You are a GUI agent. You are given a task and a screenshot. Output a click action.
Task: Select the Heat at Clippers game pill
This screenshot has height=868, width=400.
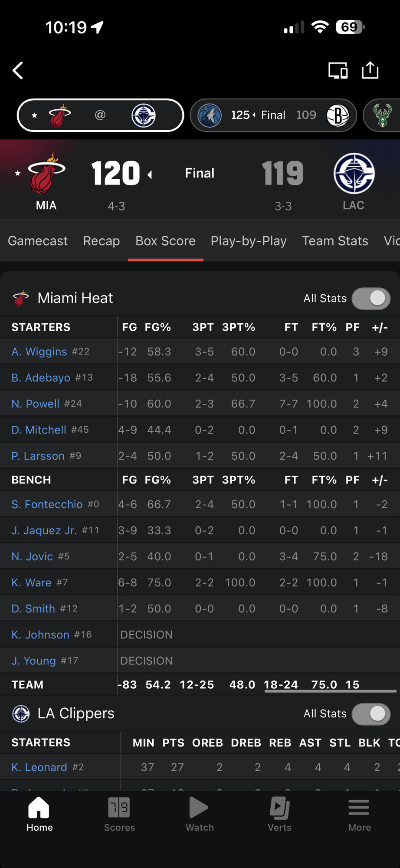(x=100, y=115)
